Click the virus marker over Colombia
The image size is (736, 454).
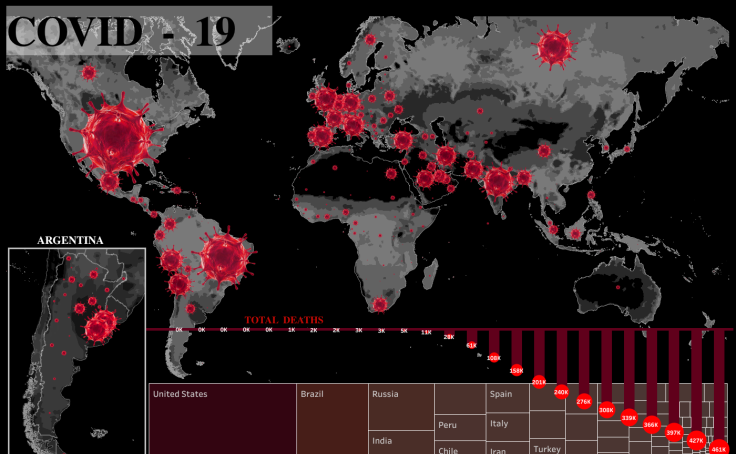tap(169, 223)
